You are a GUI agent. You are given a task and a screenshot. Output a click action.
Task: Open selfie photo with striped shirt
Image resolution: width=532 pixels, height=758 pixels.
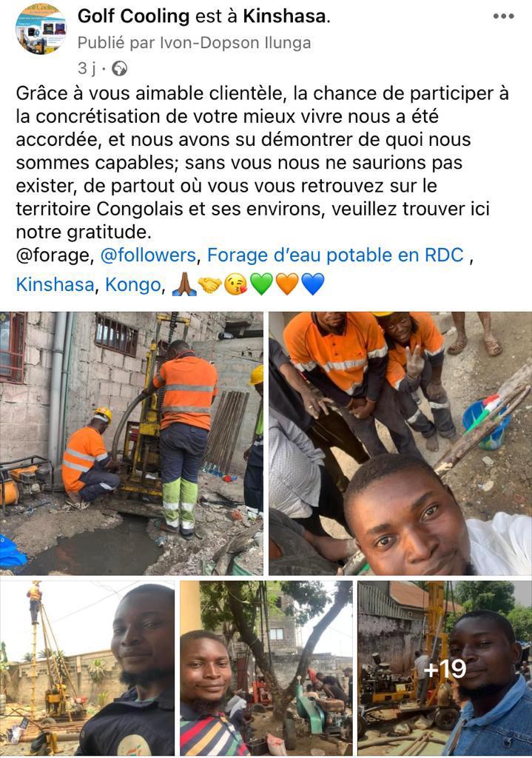[266, 668]
